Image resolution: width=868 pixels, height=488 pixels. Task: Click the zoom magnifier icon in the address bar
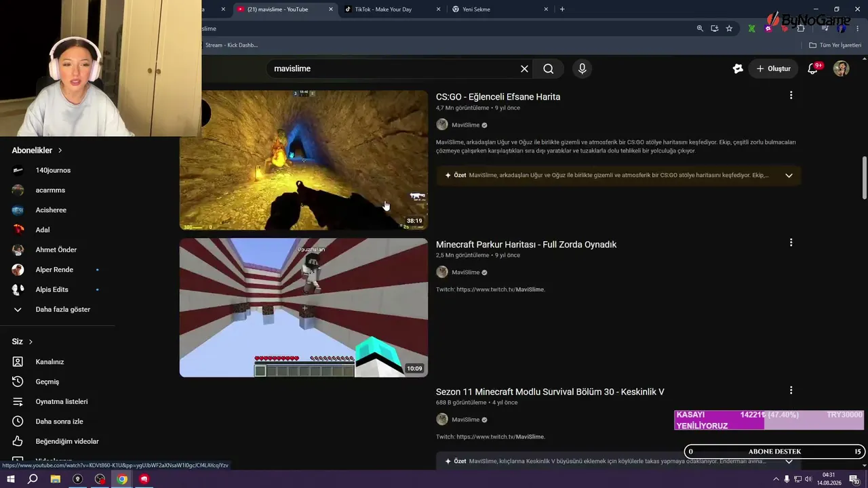tap(700, 28)
